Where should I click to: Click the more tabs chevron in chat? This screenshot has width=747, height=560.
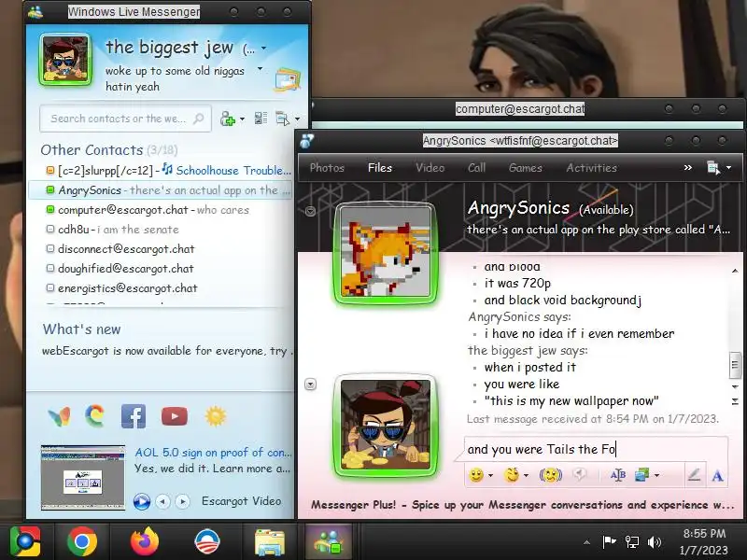[x=687, y=168]
